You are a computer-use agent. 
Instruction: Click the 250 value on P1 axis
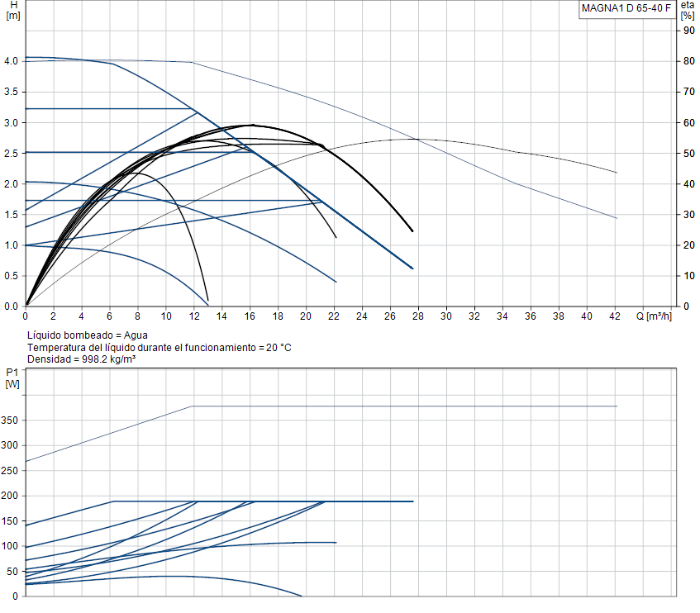10,471
